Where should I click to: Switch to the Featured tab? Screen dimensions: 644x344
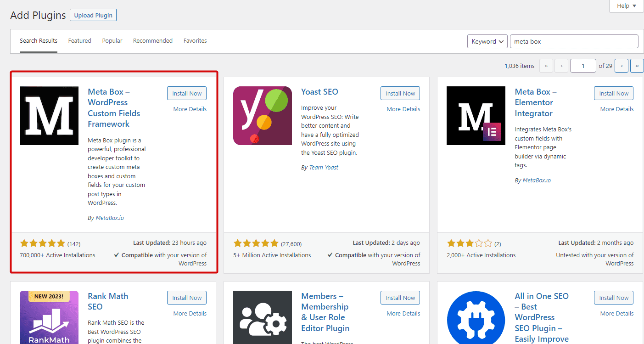(x=80, y=41)
